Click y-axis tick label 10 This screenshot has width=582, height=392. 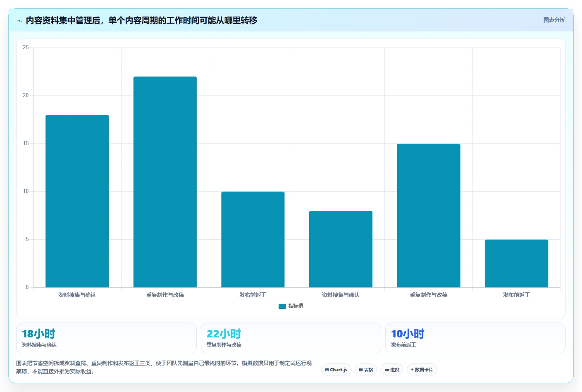26,191
